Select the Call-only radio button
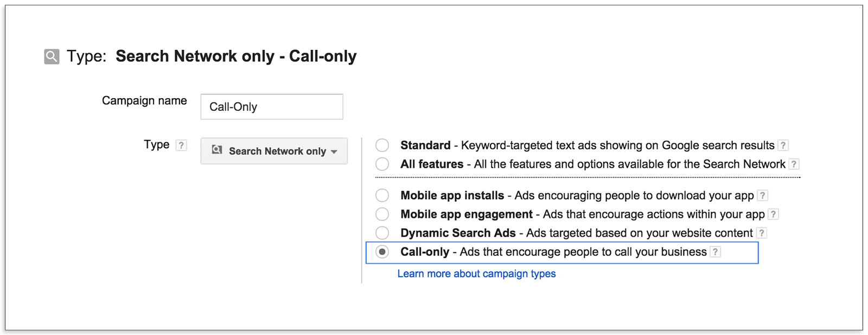868x335 pixels. click(x=384, y=251)
